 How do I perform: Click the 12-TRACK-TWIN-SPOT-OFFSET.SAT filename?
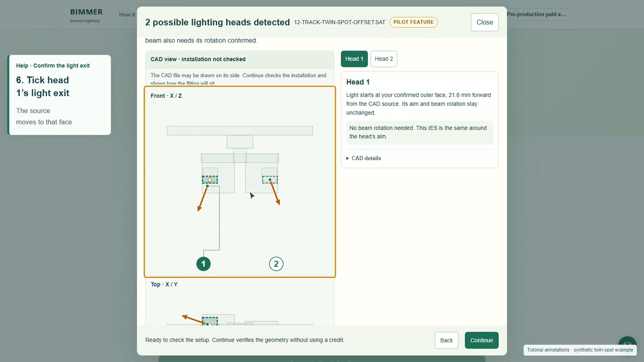click(x=340, y=22)
